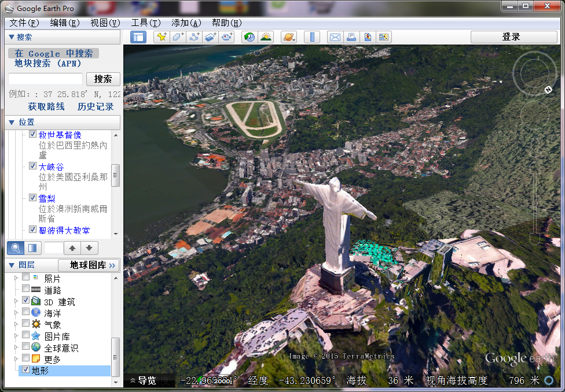Click the north N marker on the compass

[548, 90]
